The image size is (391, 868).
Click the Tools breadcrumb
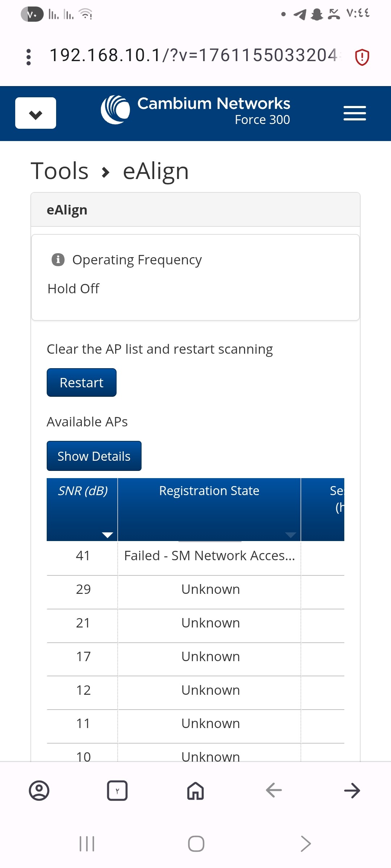point(60,171)
